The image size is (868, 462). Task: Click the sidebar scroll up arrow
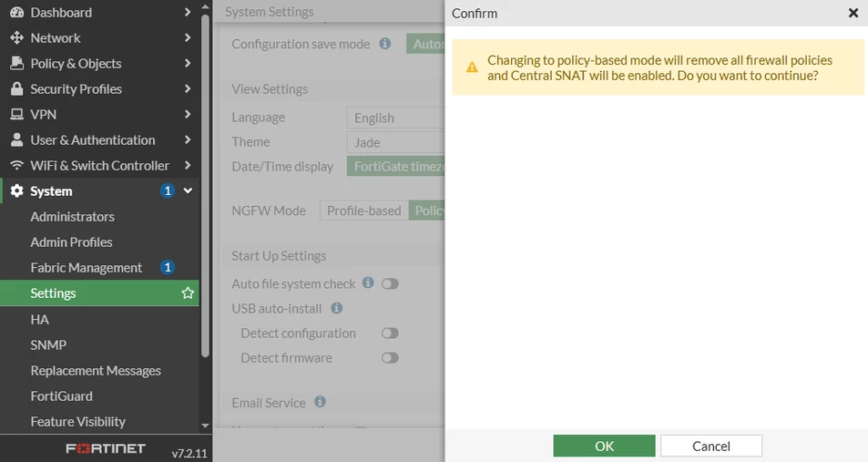[205, 7]
